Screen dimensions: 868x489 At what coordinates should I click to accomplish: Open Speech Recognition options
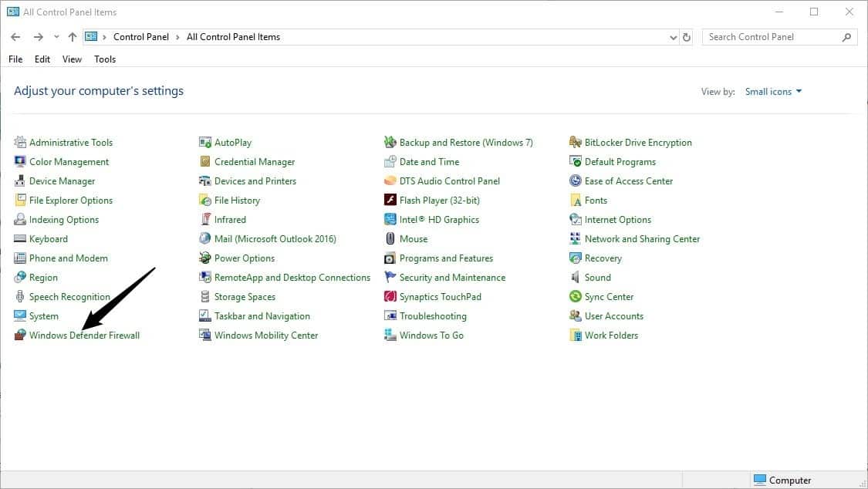pyautogui.click(x=70, y=296)
